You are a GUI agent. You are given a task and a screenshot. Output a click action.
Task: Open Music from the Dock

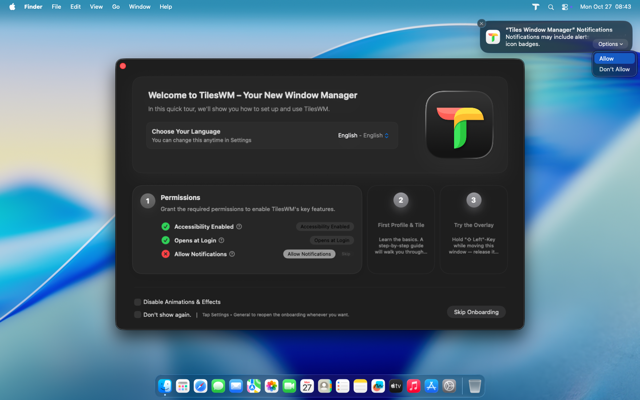point(413,386)
